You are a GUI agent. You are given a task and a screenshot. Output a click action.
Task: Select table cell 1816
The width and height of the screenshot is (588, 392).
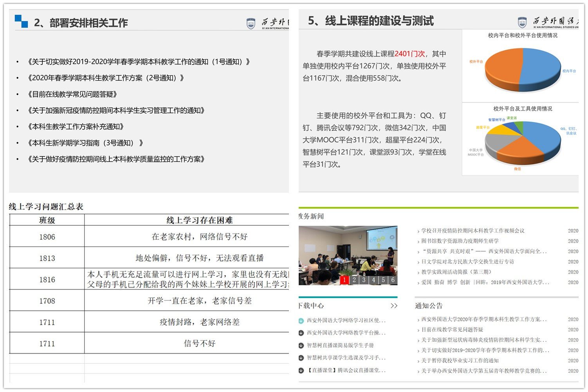[47, 280]
